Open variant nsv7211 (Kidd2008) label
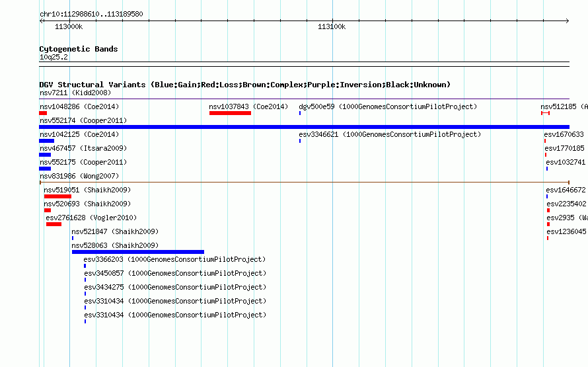The height and width of the screenshot is (367, 588). tap(75, 93)
